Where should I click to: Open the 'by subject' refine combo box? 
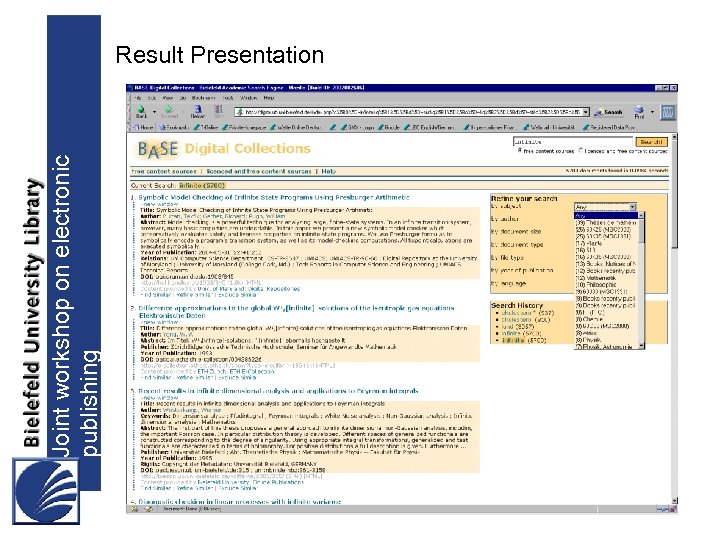(x=605, y=207)
